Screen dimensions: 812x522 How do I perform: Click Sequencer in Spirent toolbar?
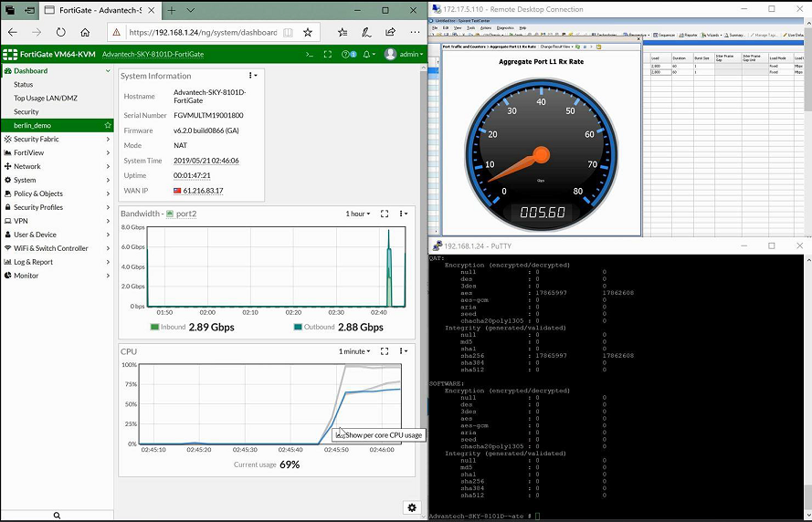(x=664, y=36)
